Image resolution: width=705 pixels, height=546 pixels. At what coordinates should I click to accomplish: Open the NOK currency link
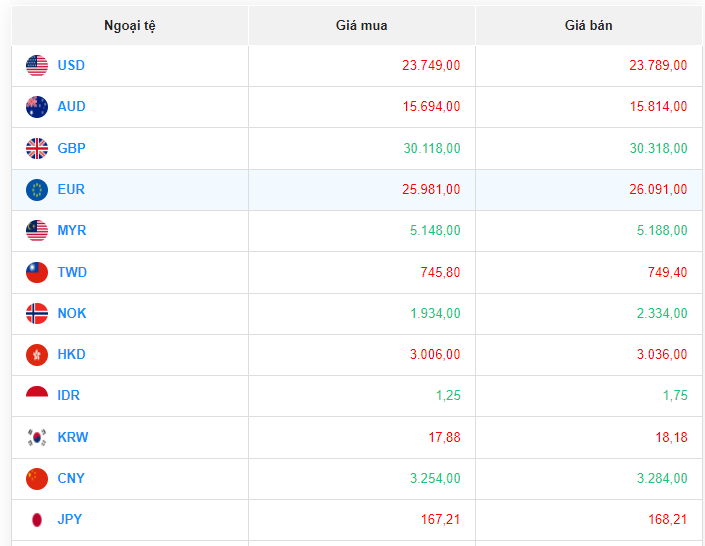(72, 314)
